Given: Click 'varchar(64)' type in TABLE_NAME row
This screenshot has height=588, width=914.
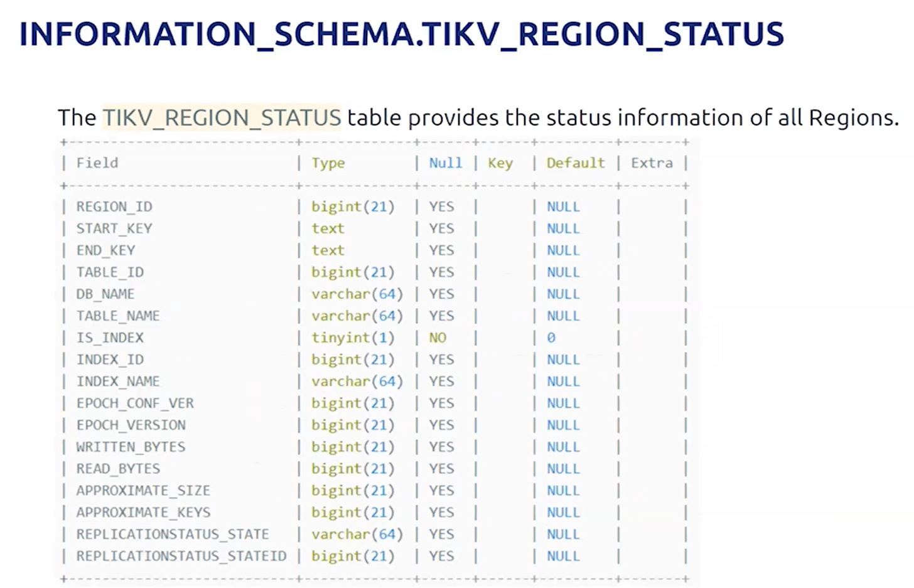Looking at the screenshot, I should (357, 316).
